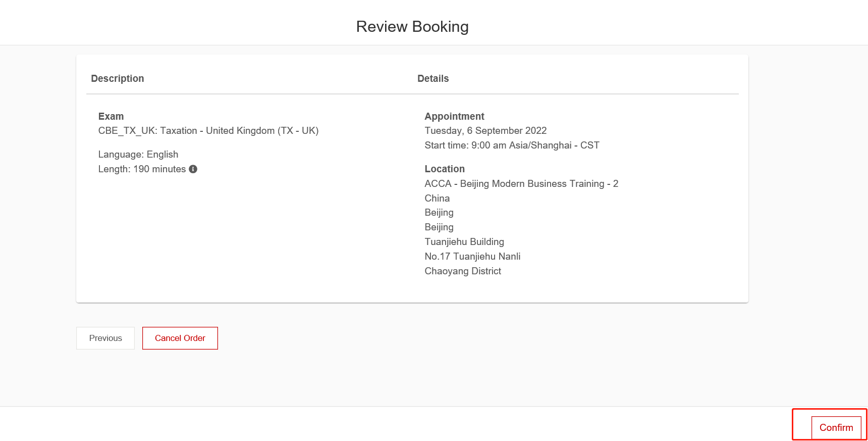Go back with the Previous button
Image resolution: width=868 pixels, height=441 pixels.
105,338
